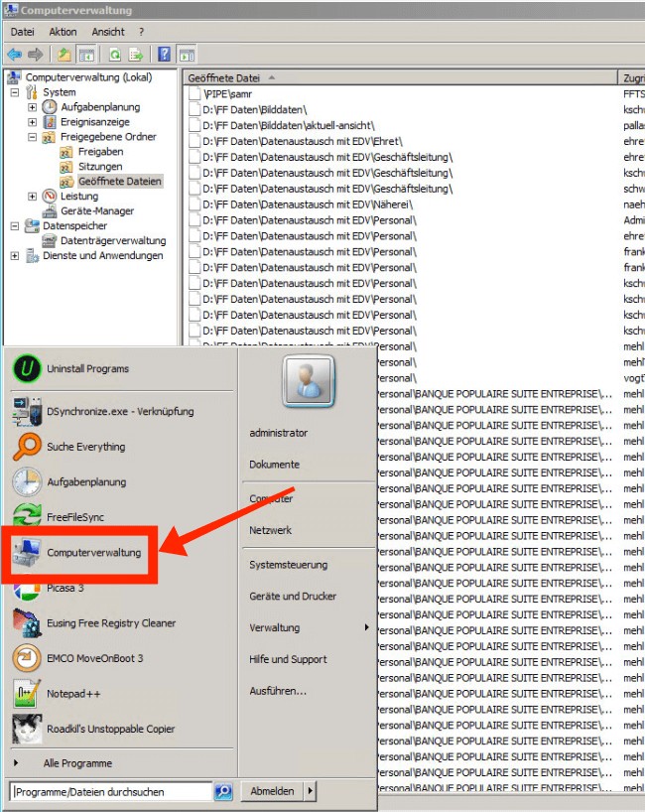
Task: Click the green Refresh toolbar icon
Action: point(115,55)
